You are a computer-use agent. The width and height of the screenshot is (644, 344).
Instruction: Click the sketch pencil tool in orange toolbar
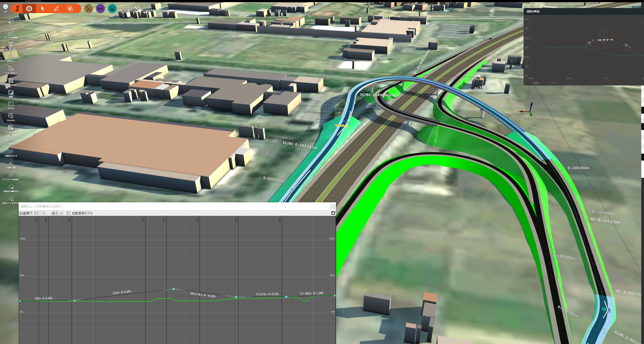click(57, 9)
